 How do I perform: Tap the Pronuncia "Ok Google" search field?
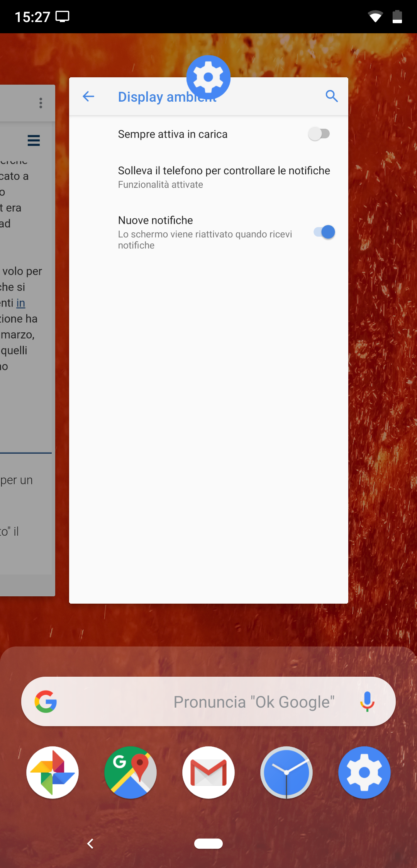tap(208, 701)
